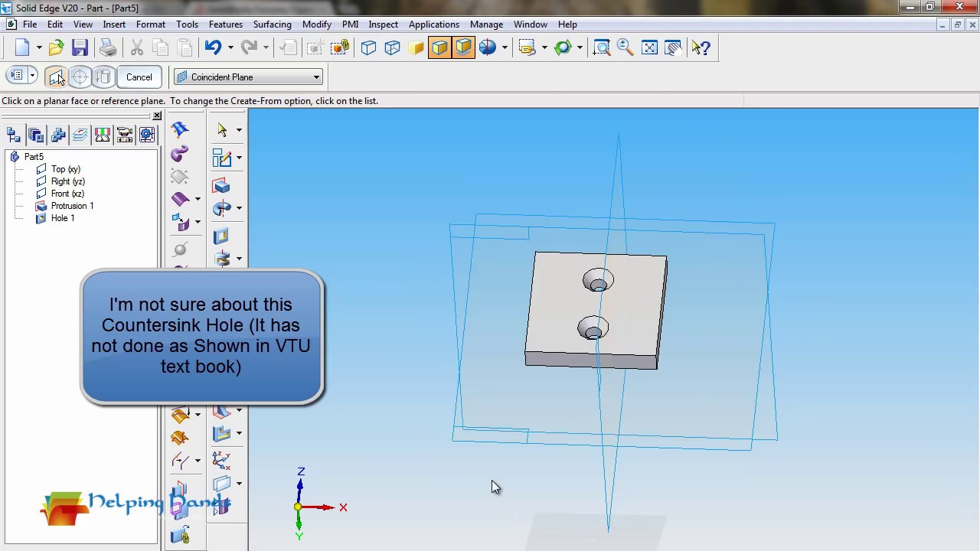
Task: Click the Select arrow tool
Action: click(x=222, y=130)
